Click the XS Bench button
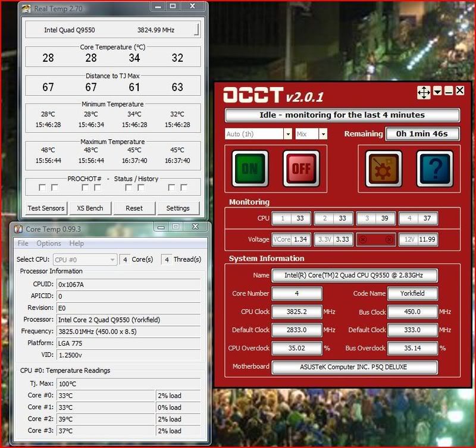Image resolution: width=476 pixels, height=448 pixels. (90, 208)
